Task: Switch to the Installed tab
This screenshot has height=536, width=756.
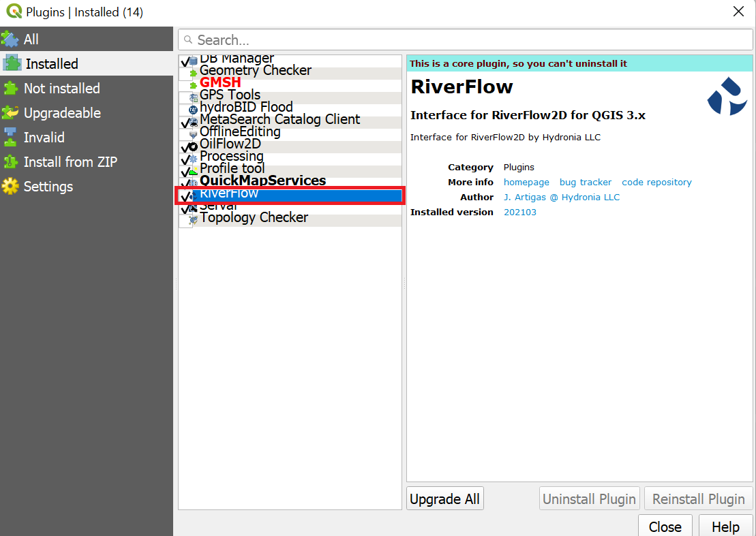Action: click(x=87, y=63)
